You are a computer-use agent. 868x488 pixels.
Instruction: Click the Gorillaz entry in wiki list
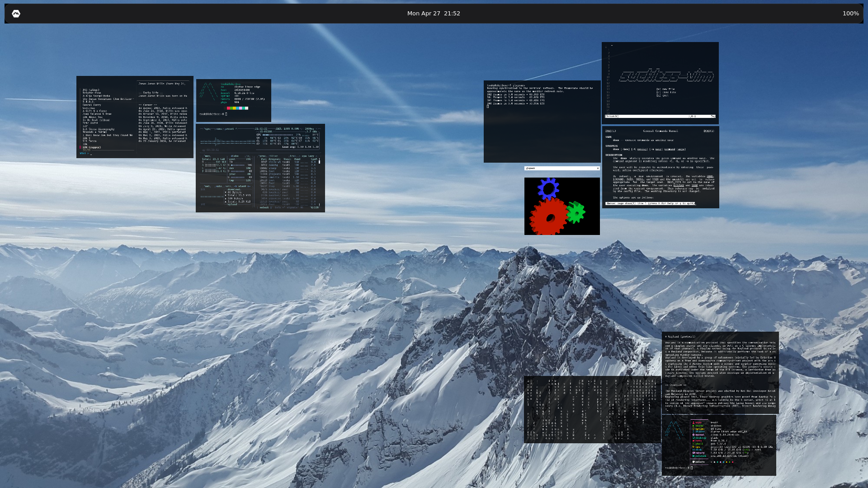click(x=89, y=108)
